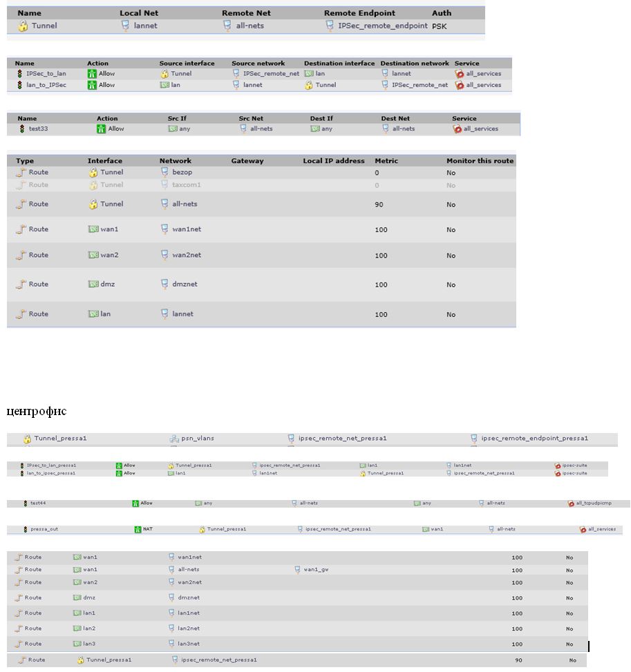
Task: Click the lan_to_IPSec rule name
Action: (x=46, y=85)
